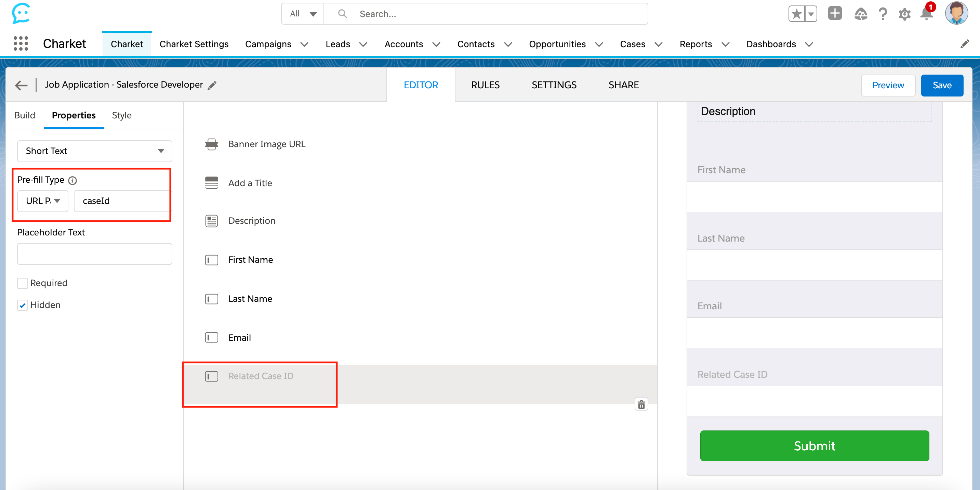Switch to the EDITOR tab
This screenshot has height=490, width=980.
[x=421, y=85]
